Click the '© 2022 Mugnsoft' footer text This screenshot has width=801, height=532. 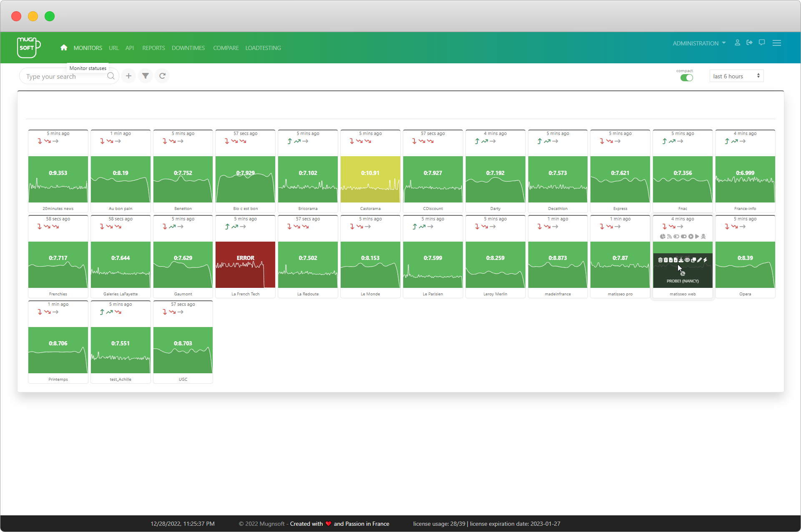261,524
